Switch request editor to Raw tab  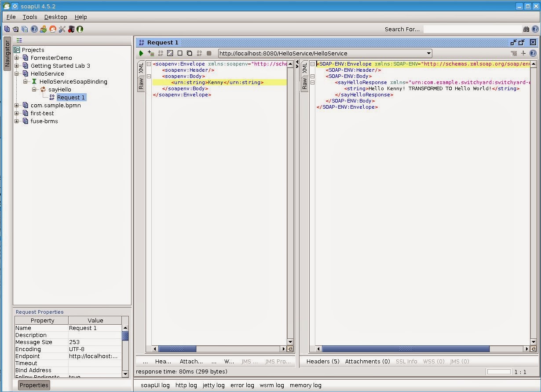tap(141, 83)
